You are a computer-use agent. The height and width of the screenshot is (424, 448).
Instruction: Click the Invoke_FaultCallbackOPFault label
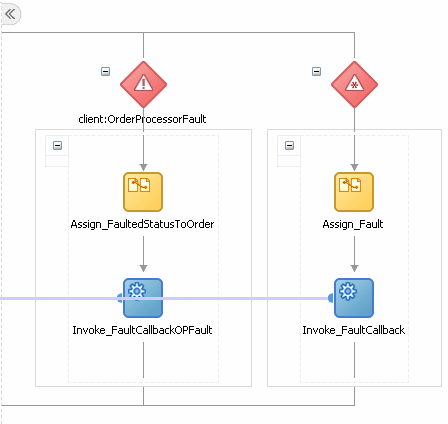142,330
